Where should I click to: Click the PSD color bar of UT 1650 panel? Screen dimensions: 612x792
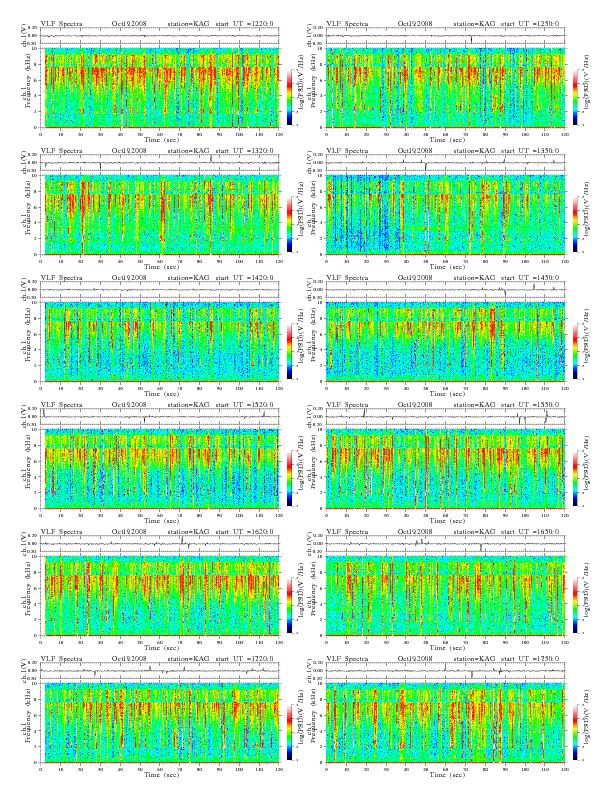pyautogui.click(x=575, y=605)
